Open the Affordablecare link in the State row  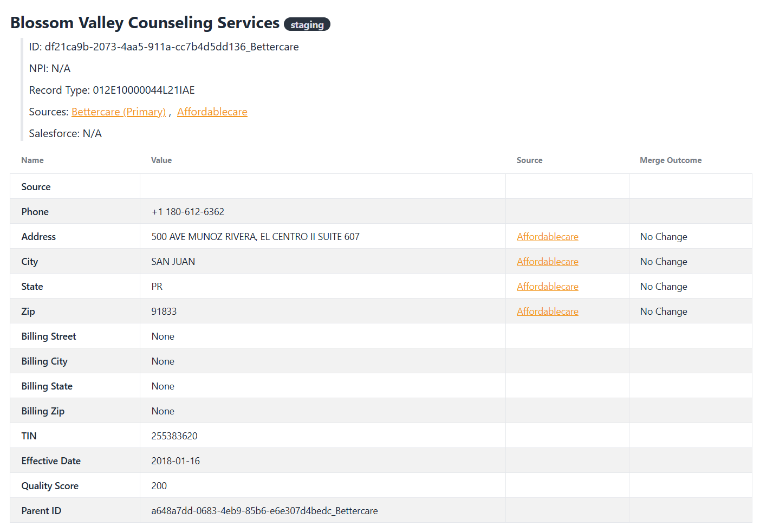click(547, 287)
